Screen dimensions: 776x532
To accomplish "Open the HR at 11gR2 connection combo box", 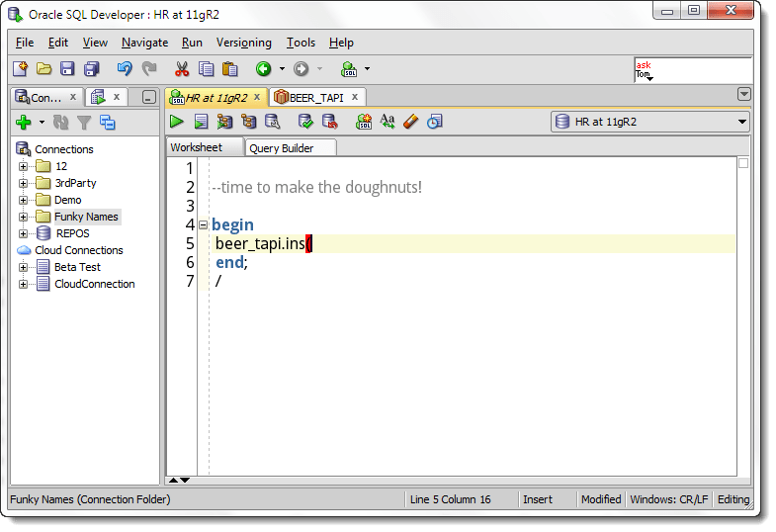I will (649, 122).
